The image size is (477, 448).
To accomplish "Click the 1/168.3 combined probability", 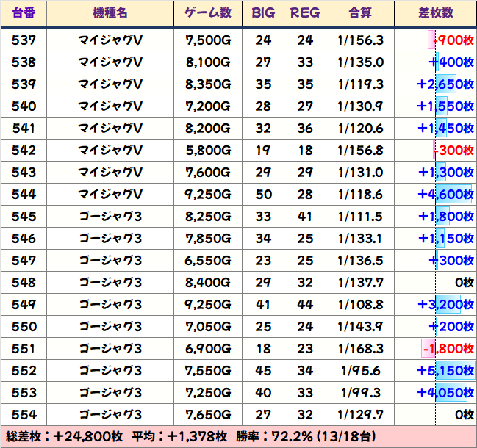I will 360,349.
